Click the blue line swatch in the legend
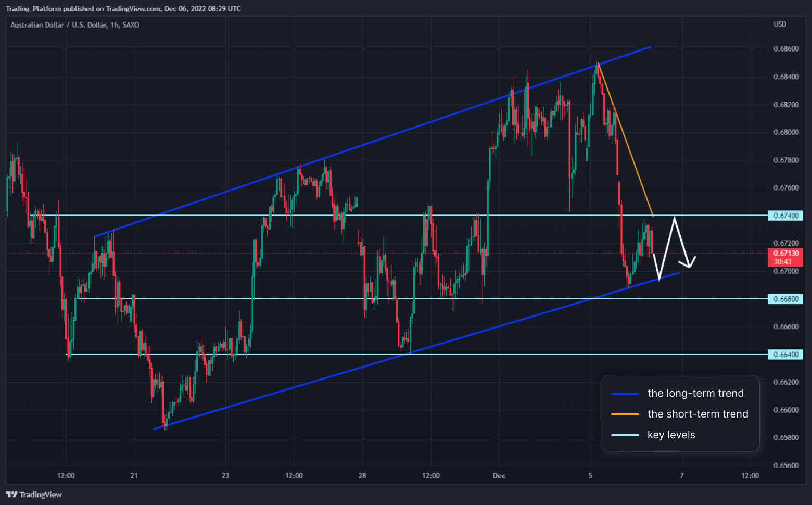The height and width of the screenshot is (505, 812). [625, 394]
